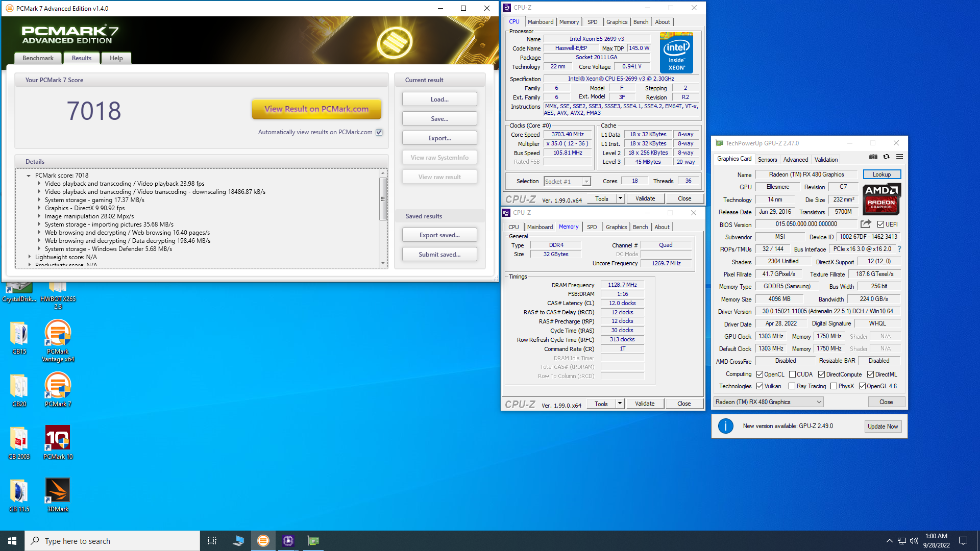Open Tools dropdown arrow in top CPU-Z
Image resolution: width=980 pixels, height=551 pixels.
point(620,198)
